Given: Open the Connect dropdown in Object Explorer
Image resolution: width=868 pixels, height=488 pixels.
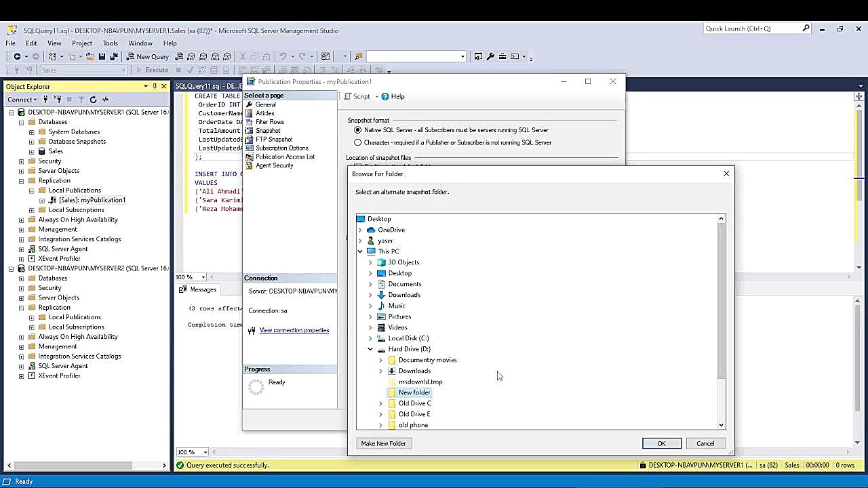Looking at the screenshot, I should tap(22, 100).
